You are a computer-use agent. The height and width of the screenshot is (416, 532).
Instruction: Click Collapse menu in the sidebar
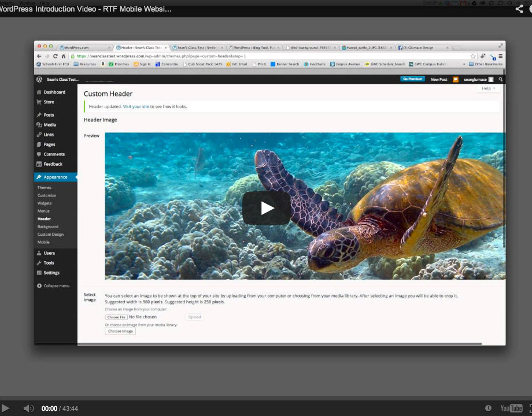point(53,286)
